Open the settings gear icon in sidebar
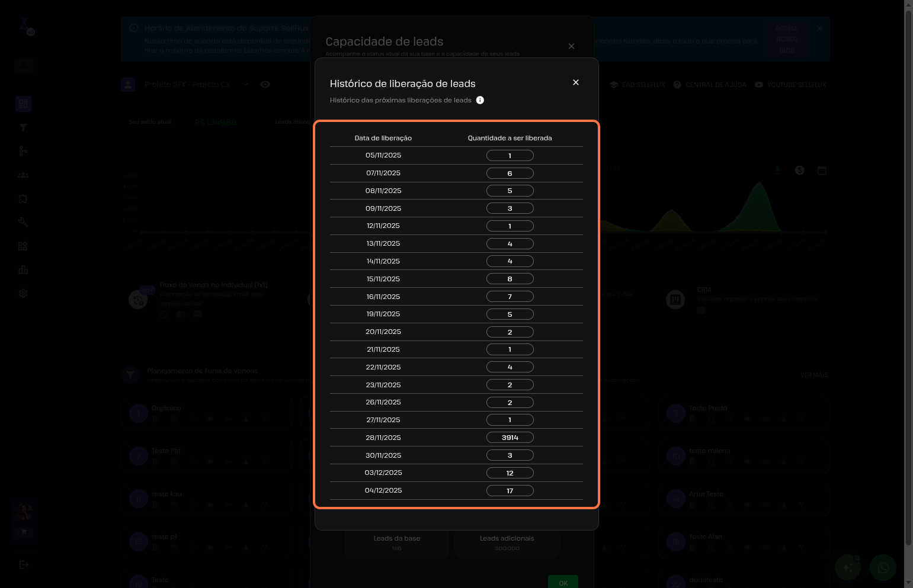The image size is (913, 588). (23, 293)
